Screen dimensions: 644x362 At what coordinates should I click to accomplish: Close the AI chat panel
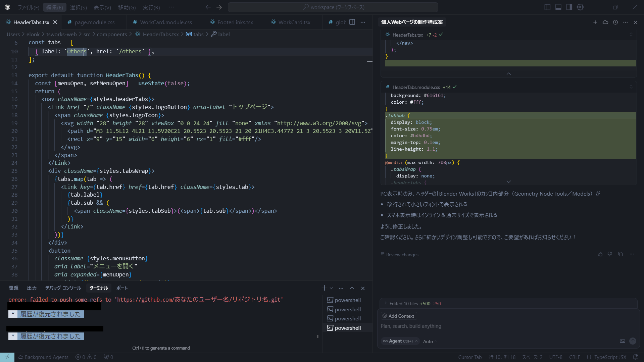635,22
